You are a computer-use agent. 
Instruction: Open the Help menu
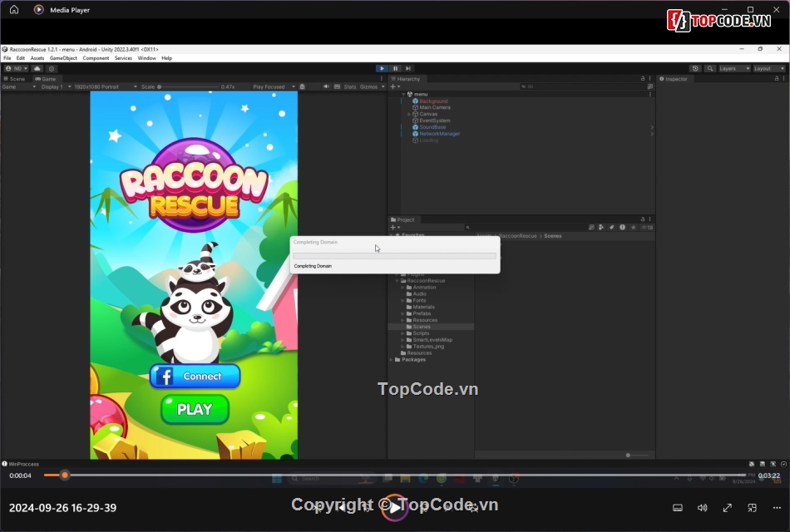167,58
